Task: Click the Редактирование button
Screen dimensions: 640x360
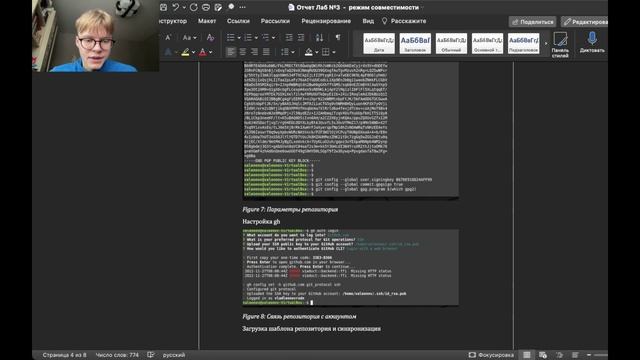Action: (x=584, y=22)
